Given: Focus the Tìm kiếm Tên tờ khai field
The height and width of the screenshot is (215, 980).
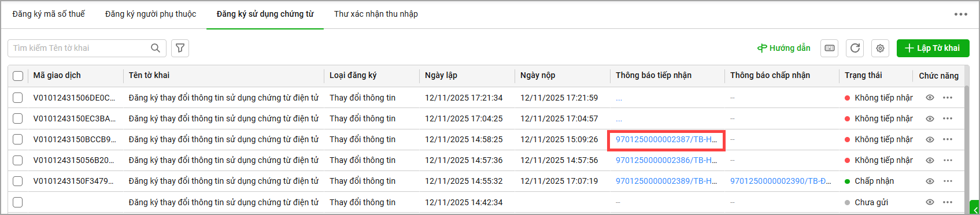Looking at the screenshot, I should (x=80, y=48).
